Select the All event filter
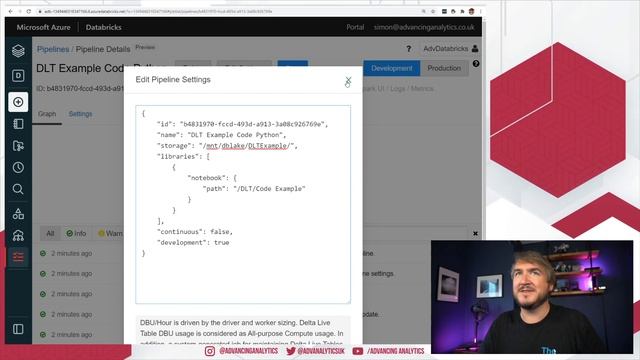This screenshot has height=360, width=640. (50, 233)
